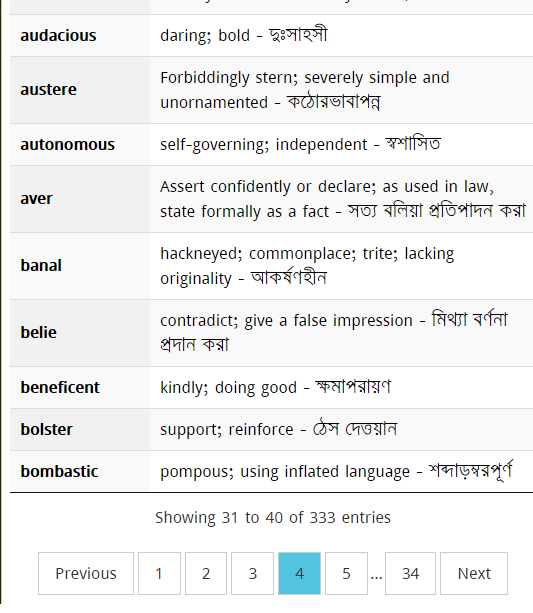Open page 1 of the table

pyautogui.click(x=159, y=574)
